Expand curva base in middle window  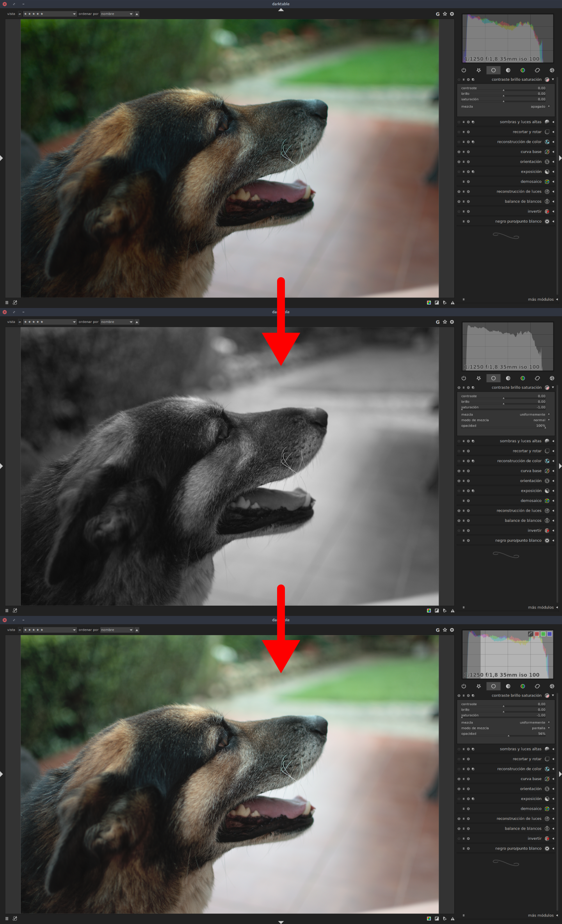(553, 471)
